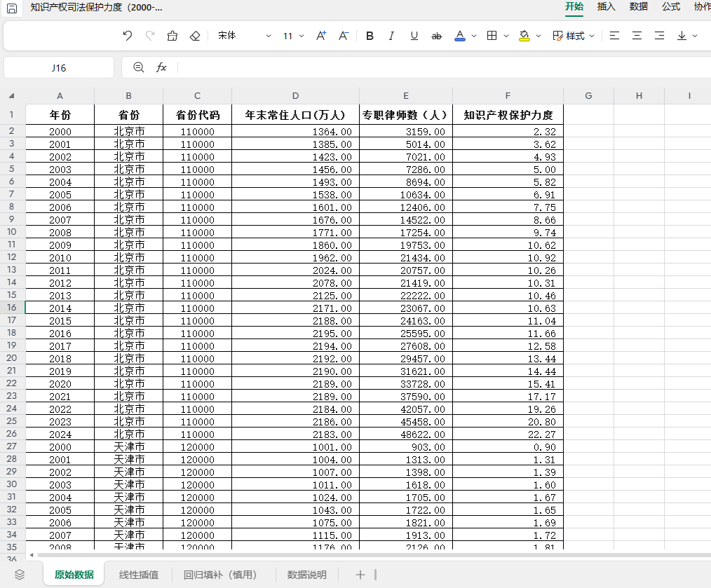Select the format painter tool
Viewport: 711px width, 588px height.
point(172,36)
